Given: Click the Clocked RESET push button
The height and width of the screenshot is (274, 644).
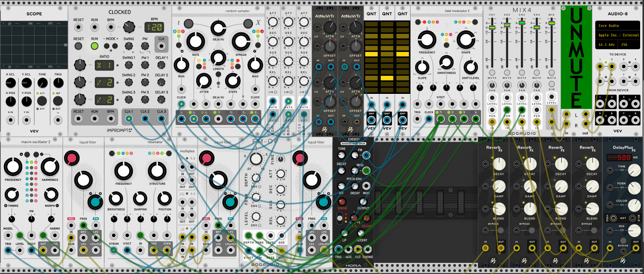Looking at the screenshot, I should pyautogui.click(x=78, y=46).
